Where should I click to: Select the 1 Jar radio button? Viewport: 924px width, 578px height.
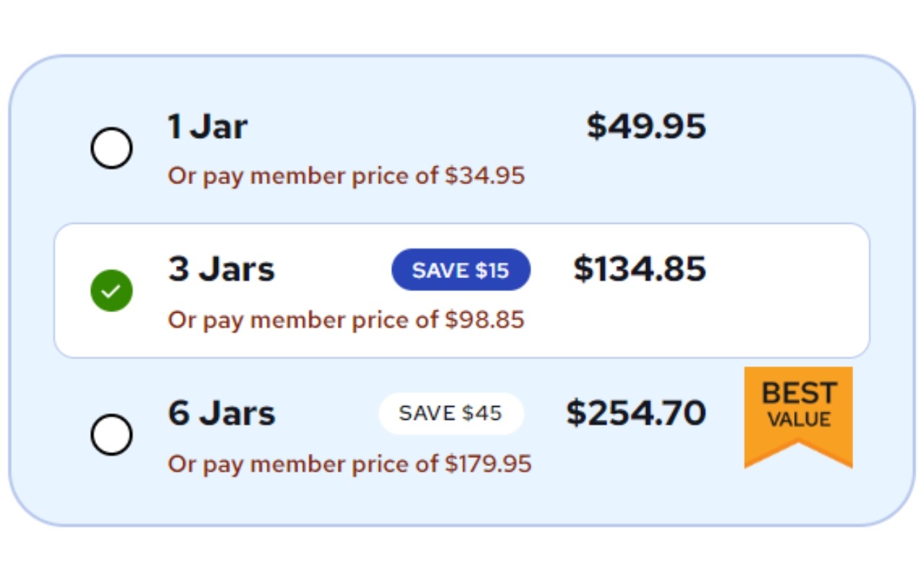click(x=111, y=148)
